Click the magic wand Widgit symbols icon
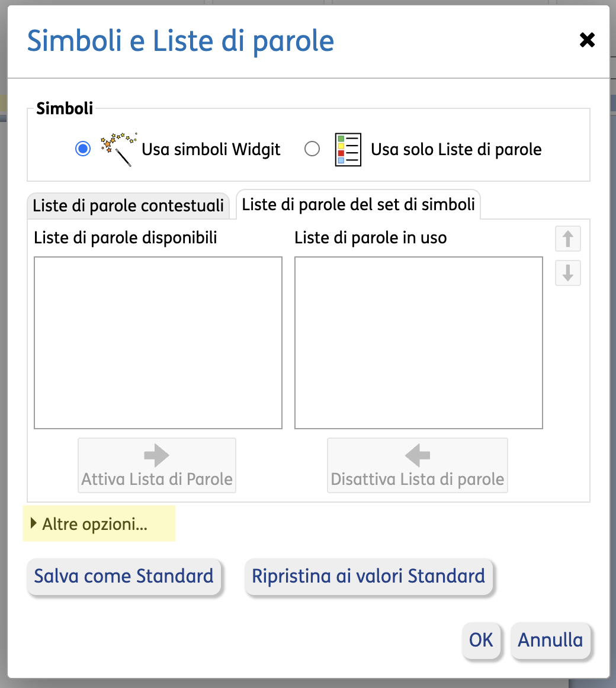 pos(118,149)
